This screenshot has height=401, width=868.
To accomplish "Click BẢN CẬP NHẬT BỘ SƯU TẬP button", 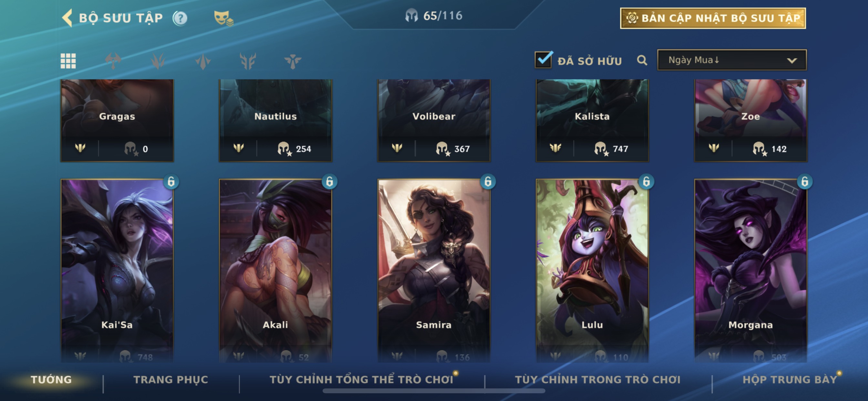I will click(x=713, y=18).
